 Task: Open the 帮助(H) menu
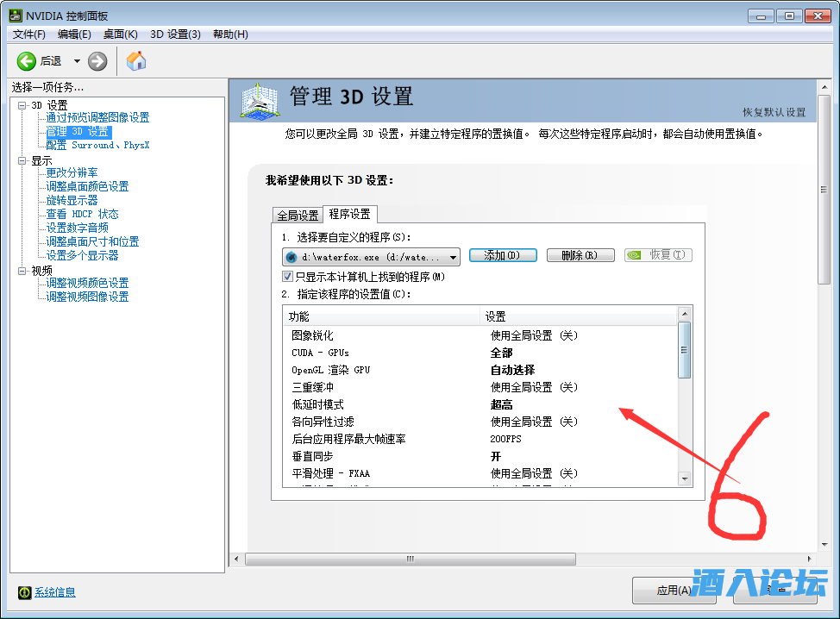230,34
